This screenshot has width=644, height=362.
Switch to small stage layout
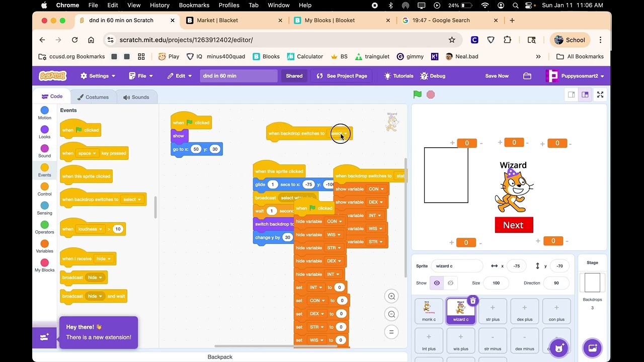pos(572,95)
